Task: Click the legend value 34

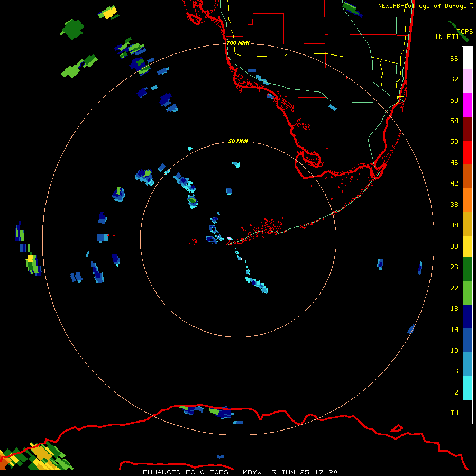Action: click(x=454, y=225)
